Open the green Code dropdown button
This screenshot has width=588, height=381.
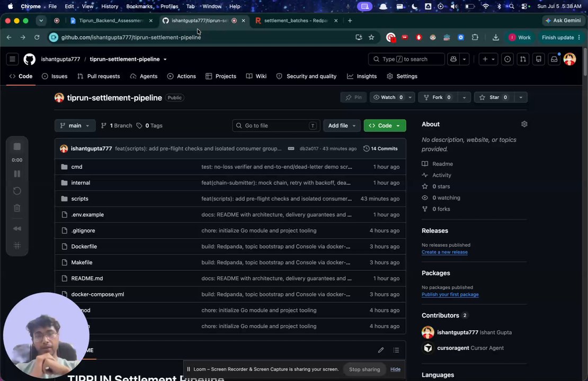click(x=385, y=125)
